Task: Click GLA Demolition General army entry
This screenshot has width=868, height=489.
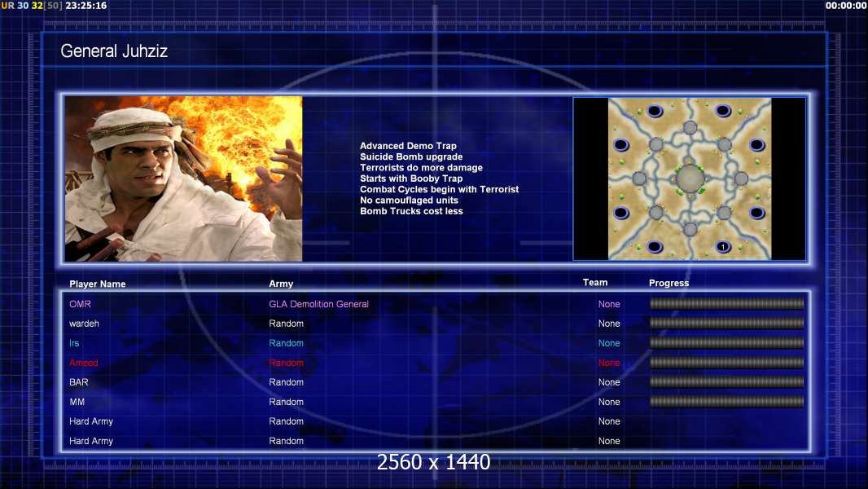Action: click(318, 304)
